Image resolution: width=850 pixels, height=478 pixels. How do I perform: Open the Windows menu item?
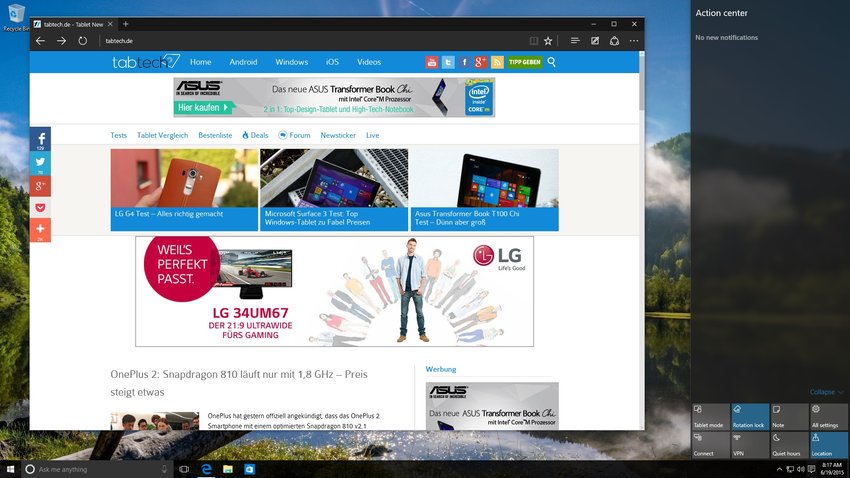292,62
